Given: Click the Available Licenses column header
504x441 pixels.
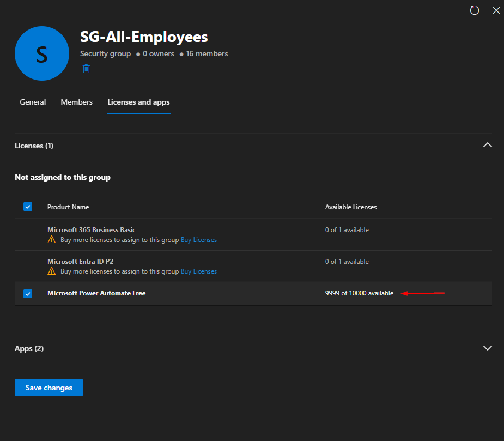Looking at the screenshot, I should coord(351,207).
